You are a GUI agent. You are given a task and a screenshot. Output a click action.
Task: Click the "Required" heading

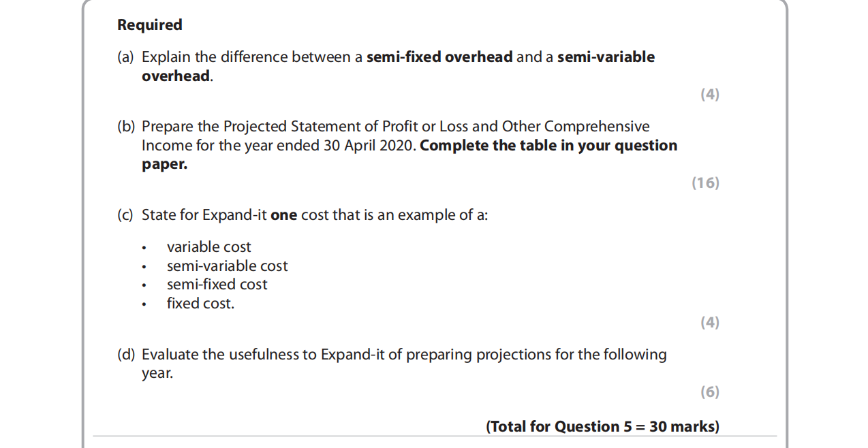tap(150, 25)
